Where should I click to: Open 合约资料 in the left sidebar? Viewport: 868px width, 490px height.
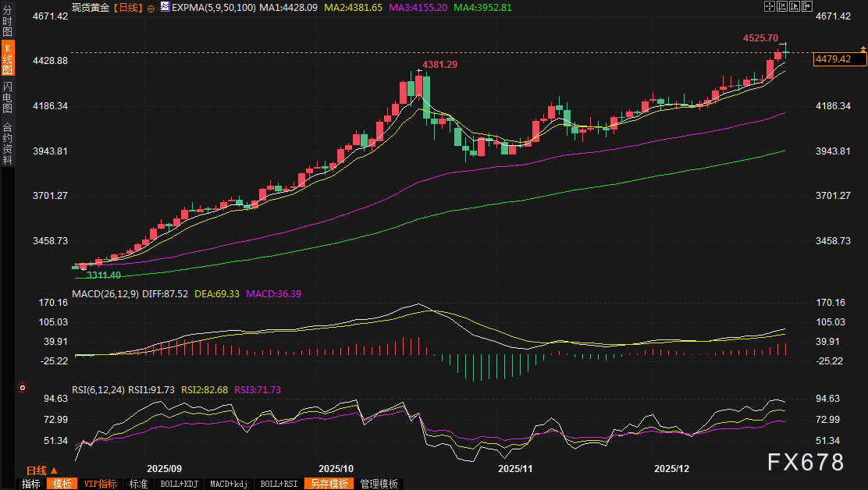click(7, 143)
